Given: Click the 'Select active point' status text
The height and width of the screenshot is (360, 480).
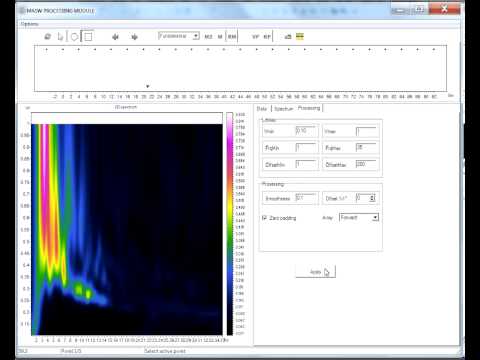Looking at the screenshot, I should (x=165, y=351).
